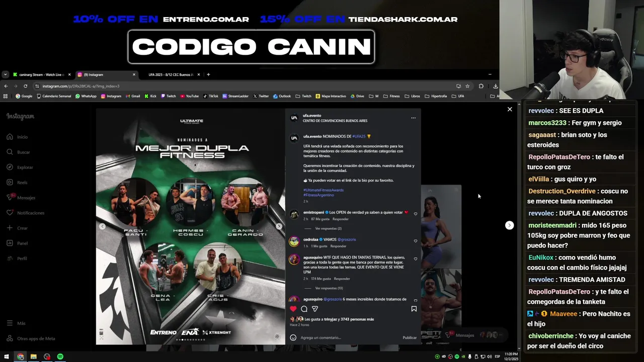Like agussquiro's WTF comment

[x=415, y=259]
